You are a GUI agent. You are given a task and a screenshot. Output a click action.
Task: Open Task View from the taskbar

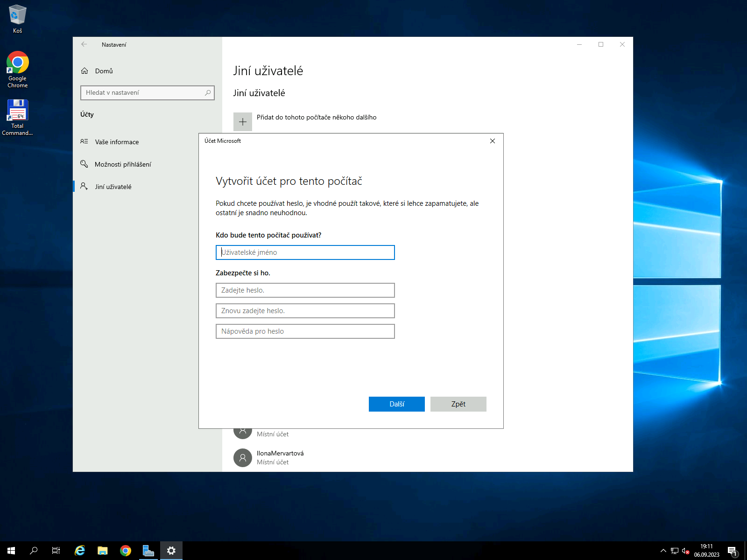pos(56,550)
